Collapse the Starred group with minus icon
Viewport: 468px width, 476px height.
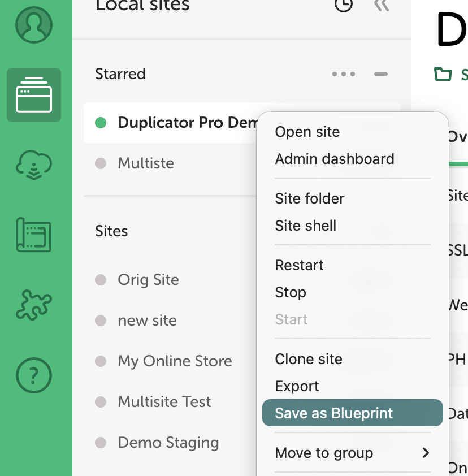pos(381,74)
